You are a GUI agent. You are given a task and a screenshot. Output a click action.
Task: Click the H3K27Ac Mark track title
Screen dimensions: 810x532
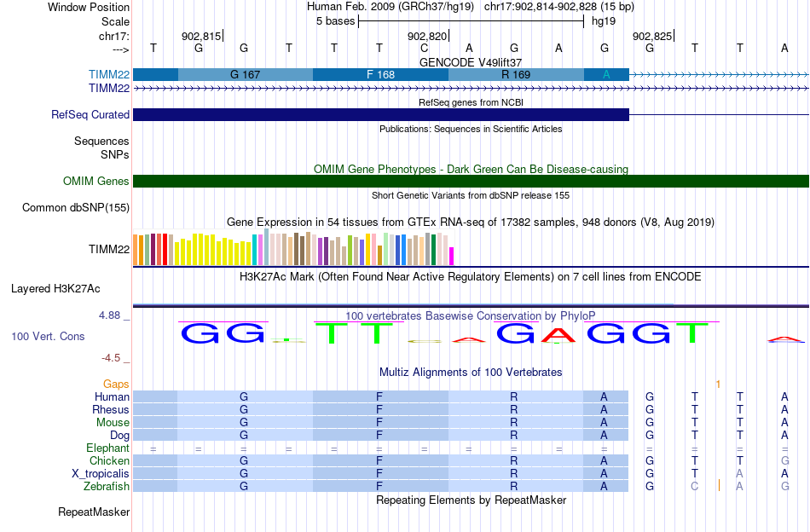pos(471,276)
